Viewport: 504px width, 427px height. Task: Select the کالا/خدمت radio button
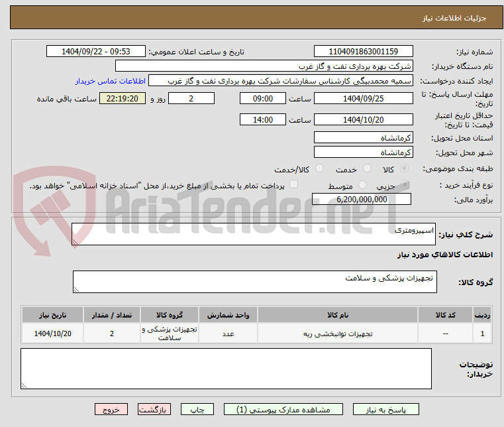coord(319,168)
